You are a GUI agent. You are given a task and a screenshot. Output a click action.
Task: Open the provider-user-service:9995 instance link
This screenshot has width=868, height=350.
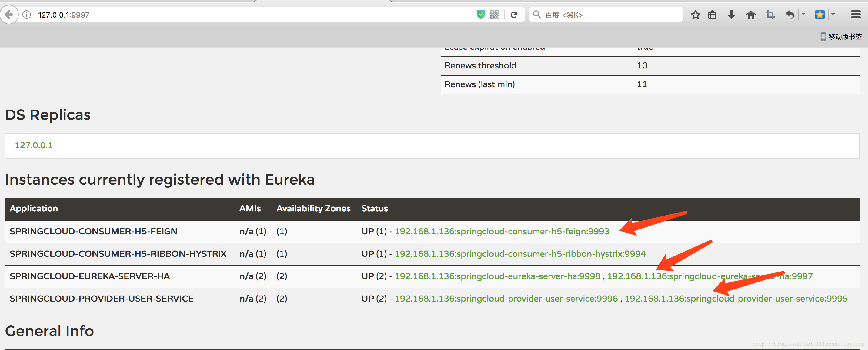(x=736, y=299)
